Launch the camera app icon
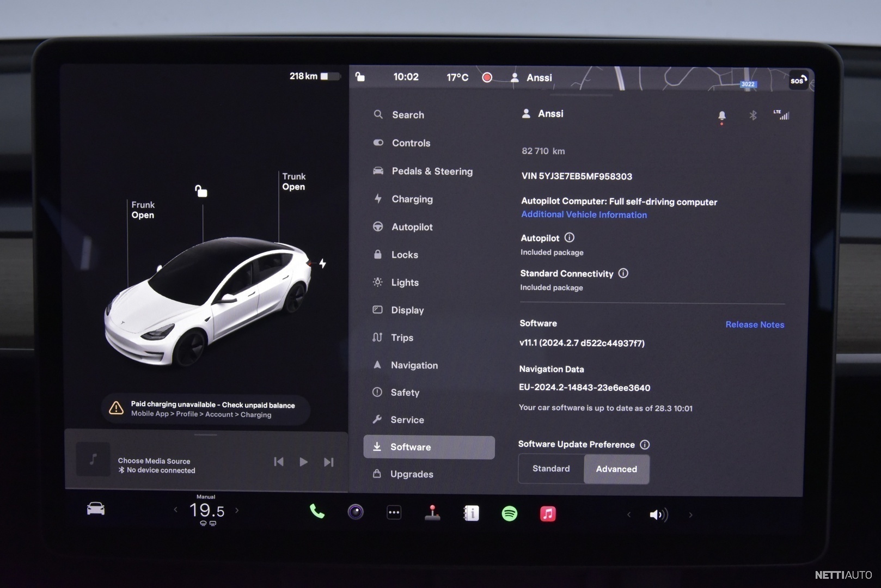Viewport: 881px width, 588px height. pyautogui.click(x=356, y=512)
